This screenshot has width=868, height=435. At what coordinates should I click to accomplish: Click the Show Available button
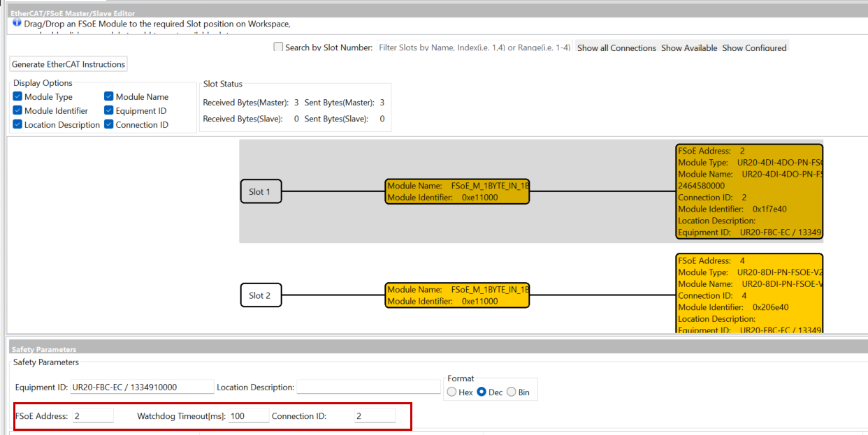pyautogui.click(x=689, y=47)
